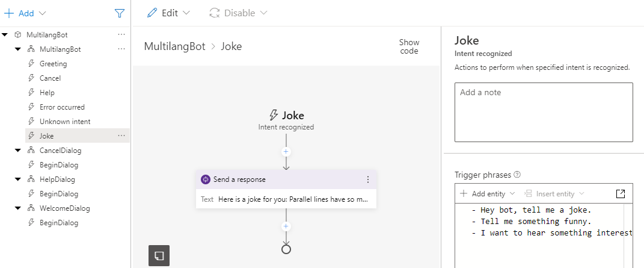Open the Edit dropdown menu
The width and height of the screenshot is (644, 268).
click(168, 13)
